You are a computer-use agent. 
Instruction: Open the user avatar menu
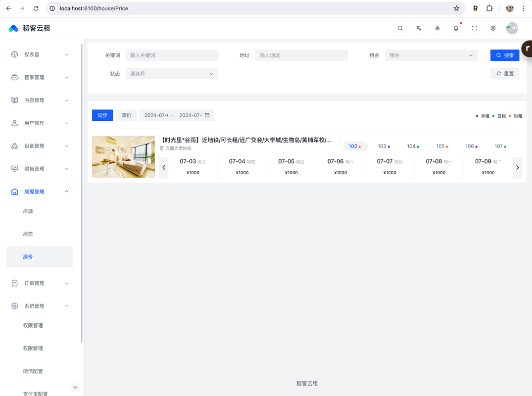pyautogui.click(x=512, y=28)
